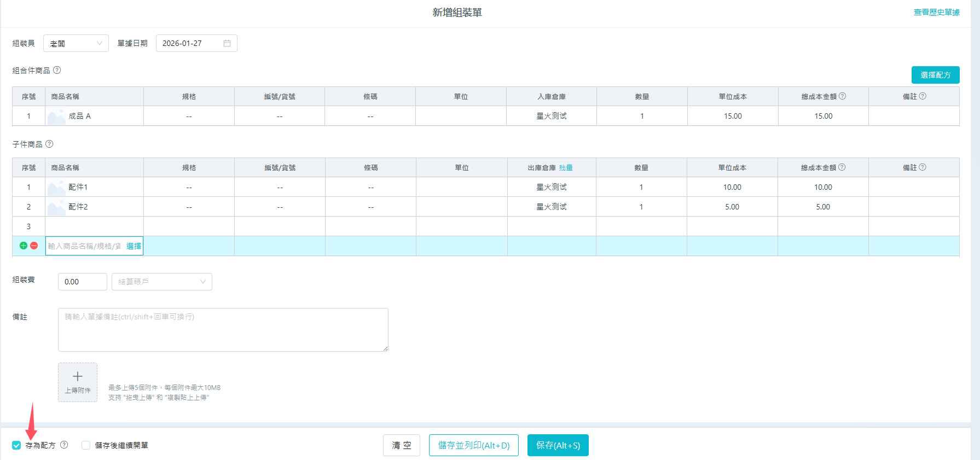Open the 組裝員 dropdown
This screenshot has height=460, width=980.
(76, 43)
